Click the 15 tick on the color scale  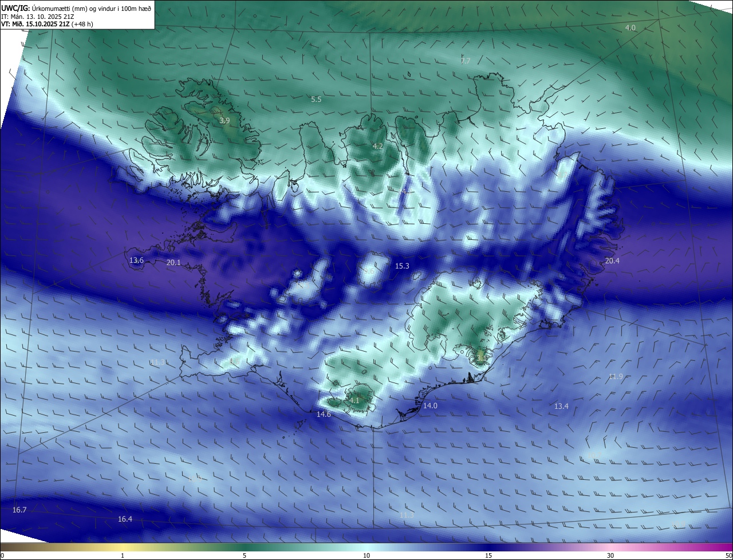tap(488, 555)
